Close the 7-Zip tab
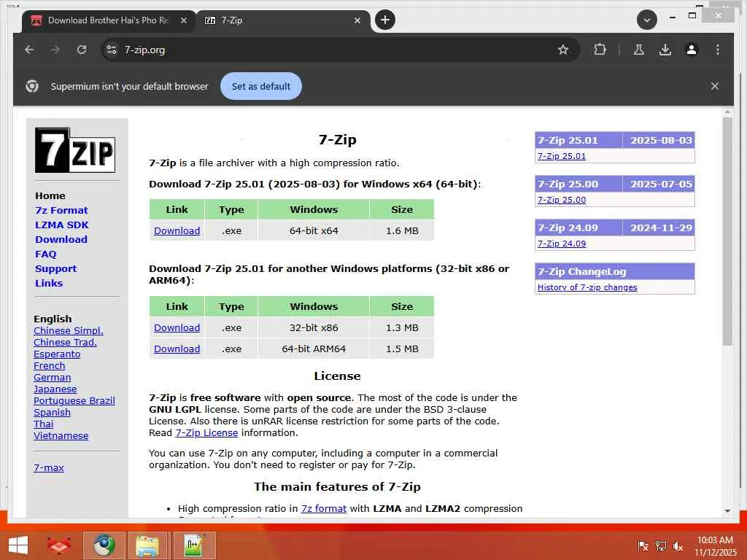747x560 pixels. click(357, 20)
